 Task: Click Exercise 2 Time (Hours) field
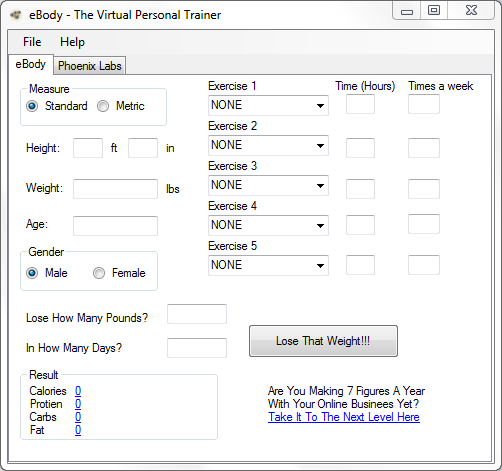[x=360, y=148]
